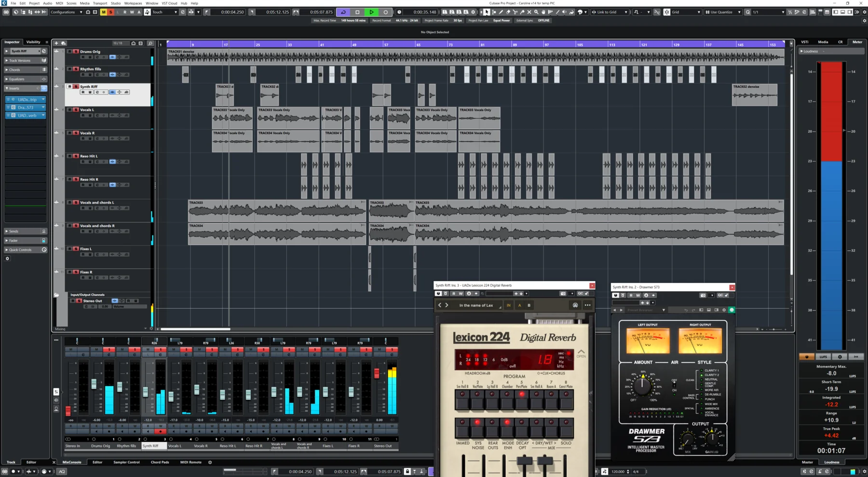The height and width of the screenshot is (477, 868).
Task: Click the LUFS button in Loudness meter
Action: pos(823,357)
